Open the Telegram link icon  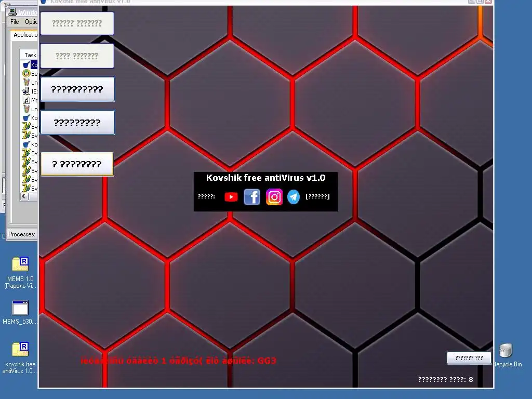tap(294, 197)
